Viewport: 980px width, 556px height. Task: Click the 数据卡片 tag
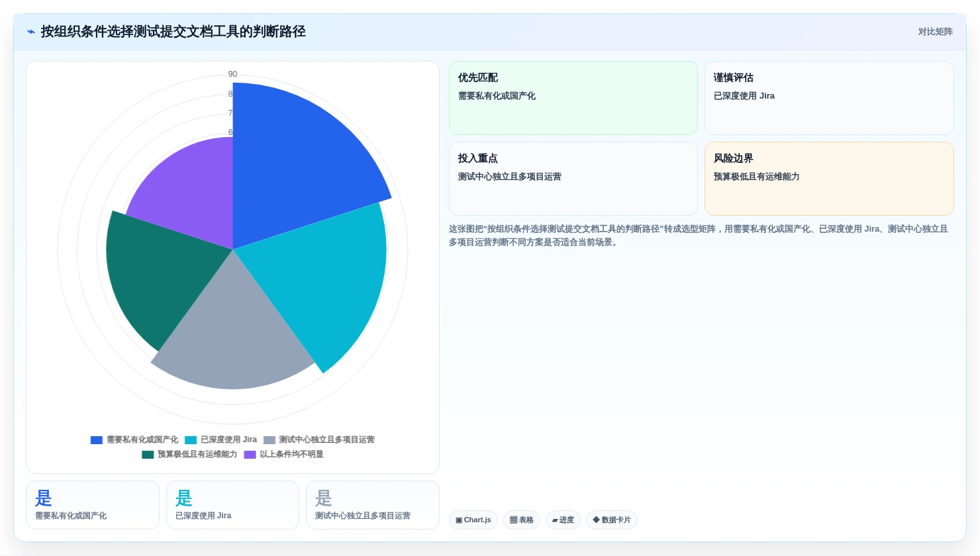[x=612, y=520]
